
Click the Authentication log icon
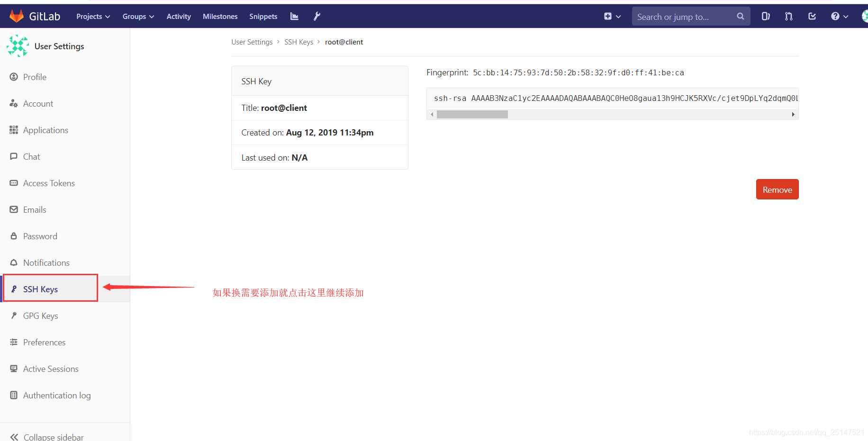coord(14,395)
